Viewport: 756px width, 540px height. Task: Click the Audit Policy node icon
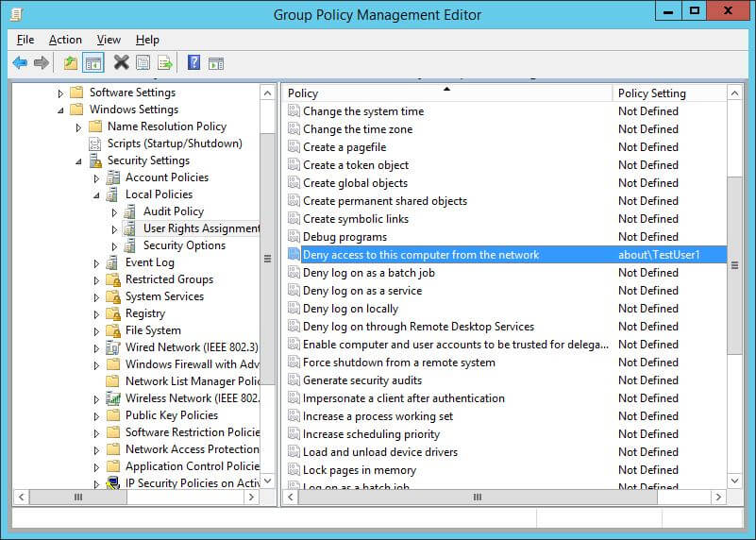pyautogui.click(x=129, y=211)
